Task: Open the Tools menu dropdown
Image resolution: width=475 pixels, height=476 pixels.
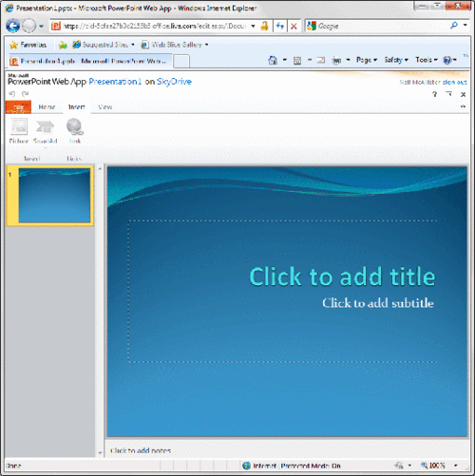Action: tap(427, 60)
